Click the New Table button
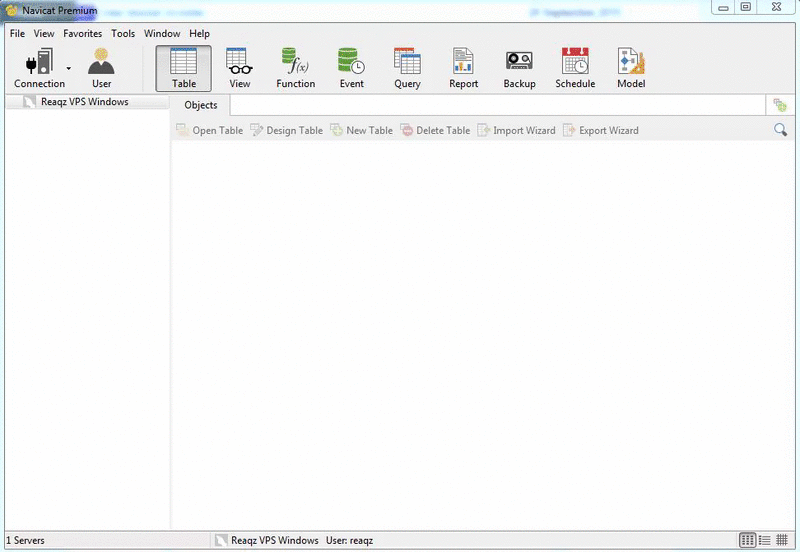 click(362, 131)
